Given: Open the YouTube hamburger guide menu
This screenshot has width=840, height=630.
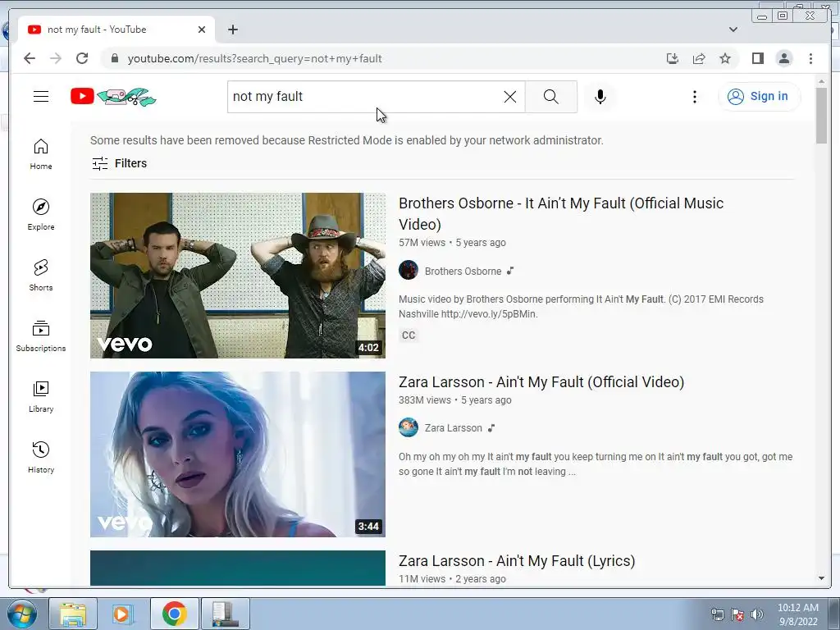Looking at the screenshot, I should [x=41, y=97].
